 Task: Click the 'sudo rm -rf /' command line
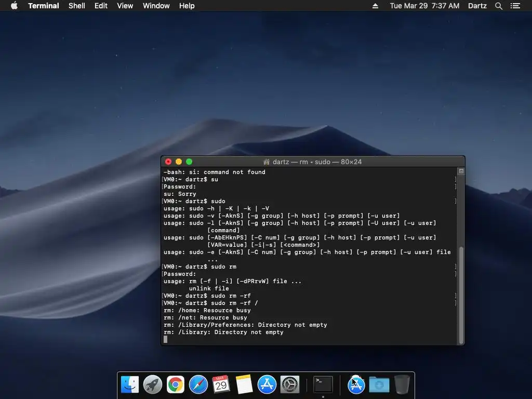point(211,303)
